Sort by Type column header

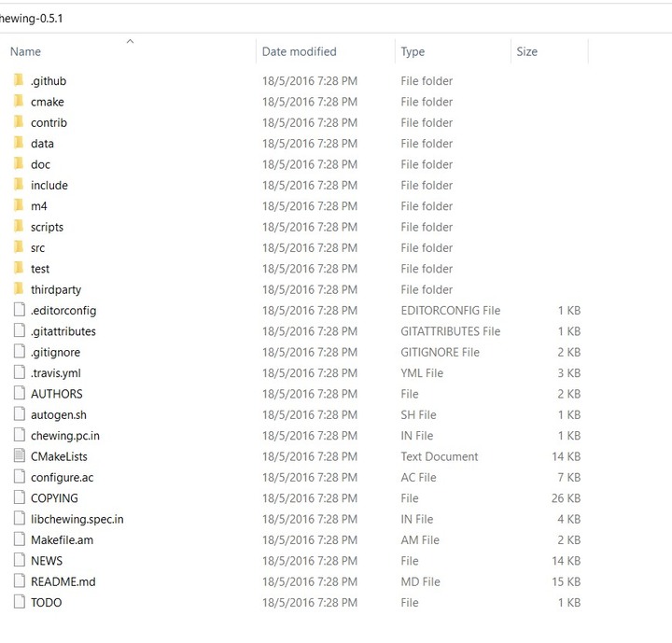(x=413, y=52)
